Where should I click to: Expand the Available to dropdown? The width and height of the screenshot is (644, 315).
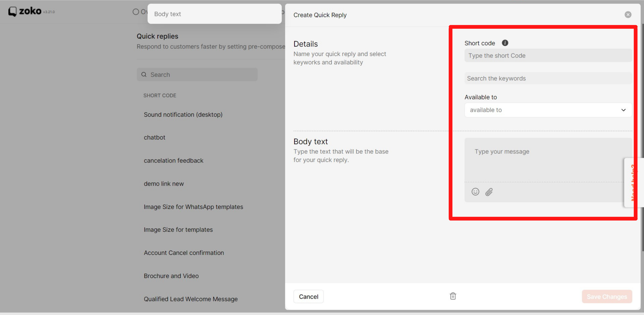pyautogui.click(x=548, y=110)
